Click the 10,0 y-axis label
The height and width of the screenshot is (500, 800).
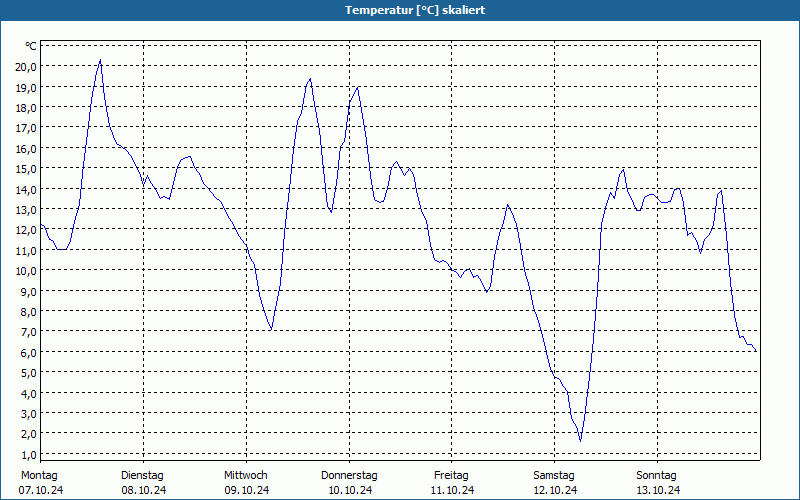pos(26,271)
